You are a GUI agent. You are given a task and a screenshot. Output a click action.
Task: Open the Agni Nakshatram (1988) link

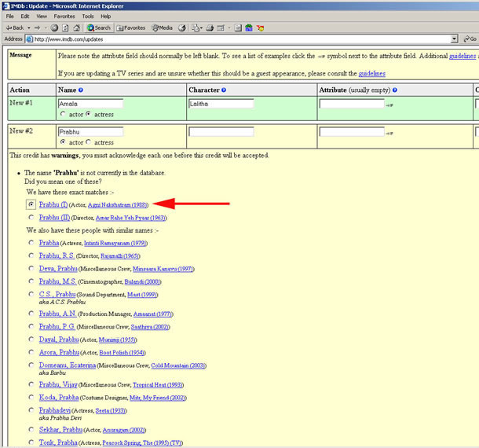(x=118, y=205)
